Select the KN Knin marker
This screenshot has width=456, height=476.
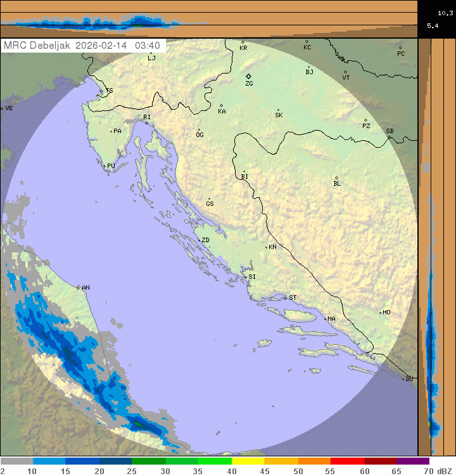(x=267, y=247)
